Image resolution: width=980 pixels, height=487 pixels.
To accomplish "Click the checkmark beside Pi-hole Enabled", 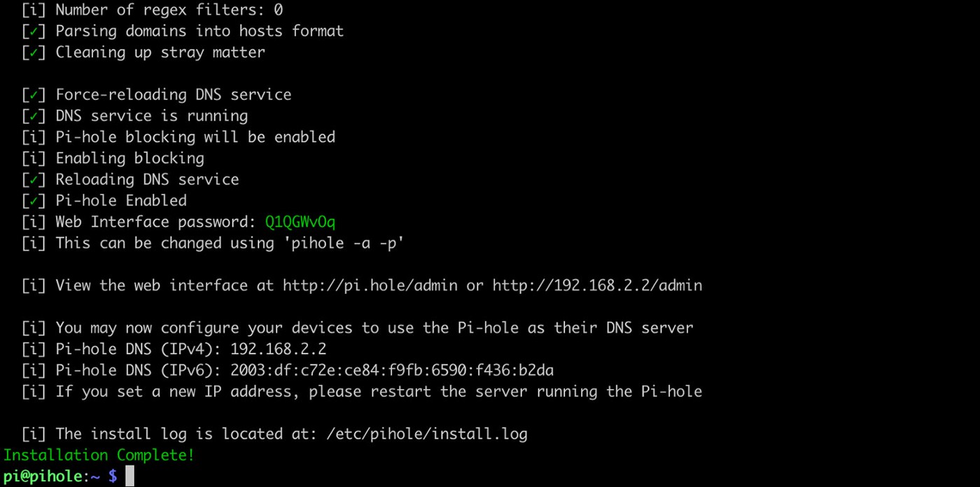I will tap(34, 201).
